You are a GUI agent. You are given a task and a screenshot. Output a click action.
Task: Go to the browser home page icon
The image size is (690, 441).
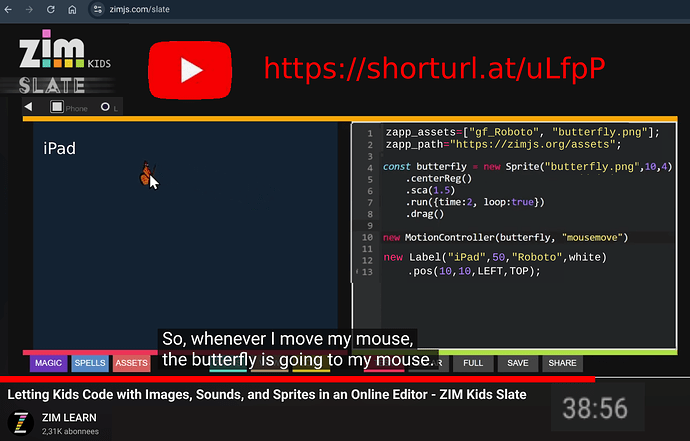[x=72, y=9]
